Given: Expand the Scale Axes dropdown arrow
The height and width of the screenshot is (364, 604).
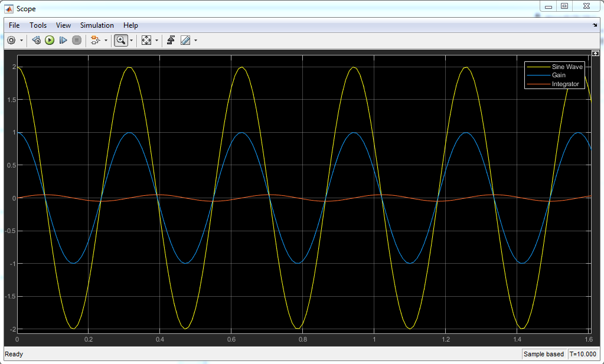Looking at the screenshot, I should (156, 41).
